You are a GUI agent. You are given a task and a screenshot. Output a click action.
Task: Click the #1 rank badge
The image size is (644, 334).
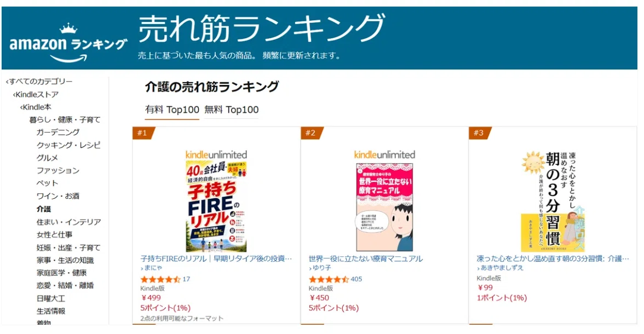click(x=143, y=133)
